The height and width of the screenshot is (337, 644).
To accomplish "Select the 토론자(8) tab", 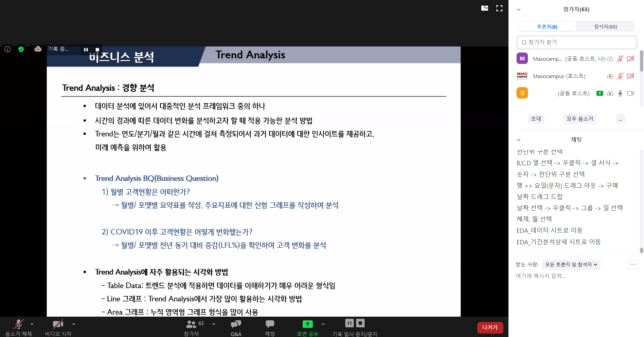I will (547, 26).
